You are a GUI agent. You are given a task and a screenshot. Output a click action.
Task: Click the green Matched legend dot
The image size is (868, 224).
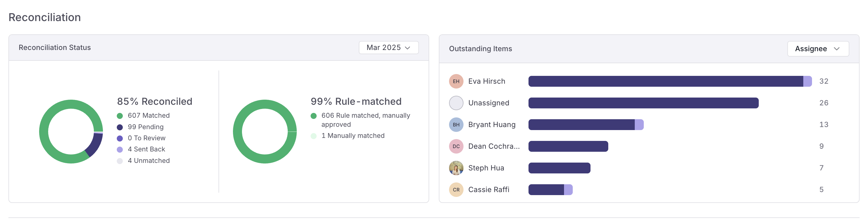pyautogui.click(x=119, y=116)
